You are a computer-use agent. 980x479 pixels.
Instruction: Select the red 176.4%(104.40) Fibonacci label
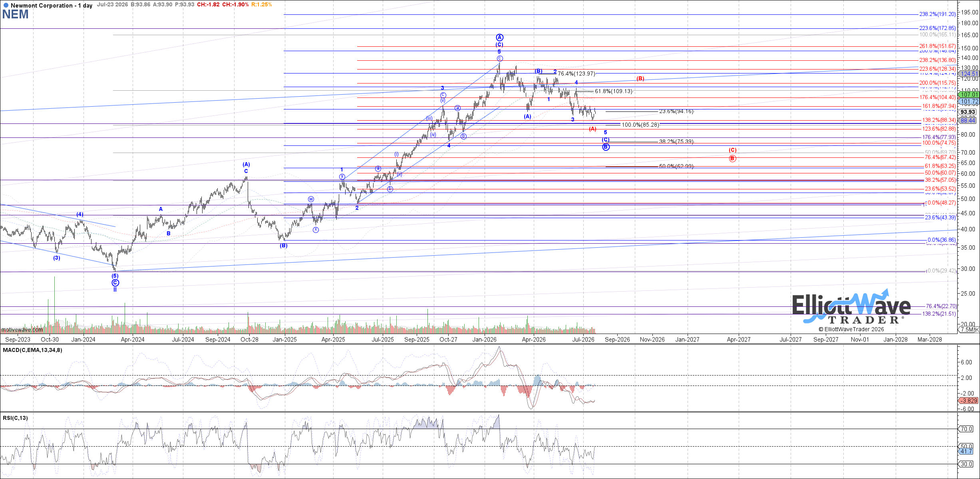938,97
